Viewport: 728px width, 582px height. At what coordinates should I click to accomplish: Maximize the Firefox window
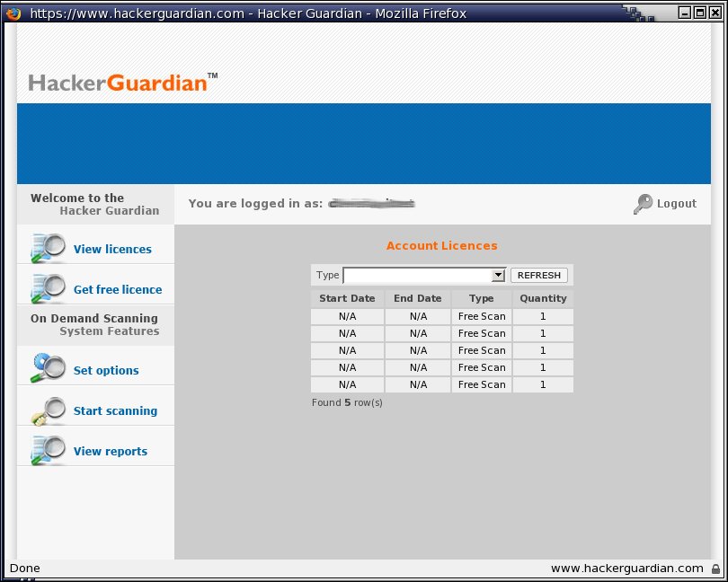699,13
